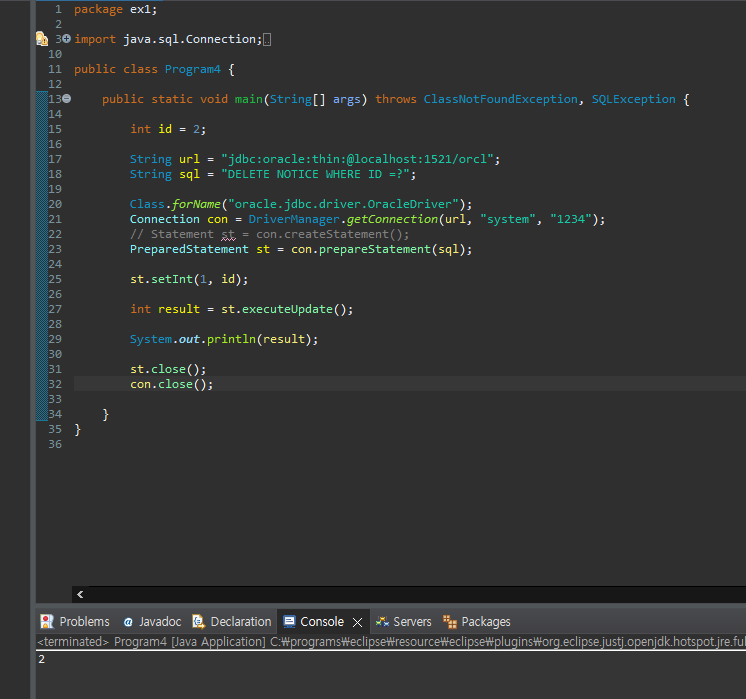Click the warning marker icon on line 3
This screenshot has width=746, height=699.
click(x=41, y=39)
